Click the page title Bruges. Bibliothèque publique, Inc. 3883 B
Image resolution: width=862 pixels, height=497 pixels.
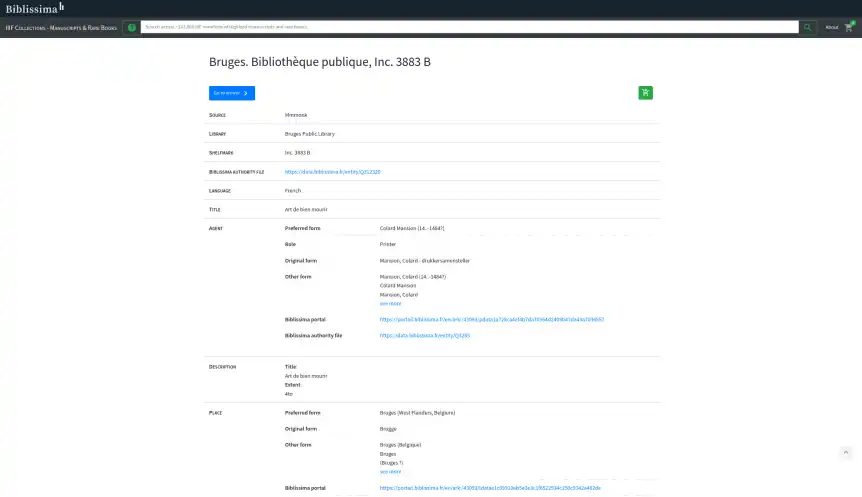tap(319, 62)
